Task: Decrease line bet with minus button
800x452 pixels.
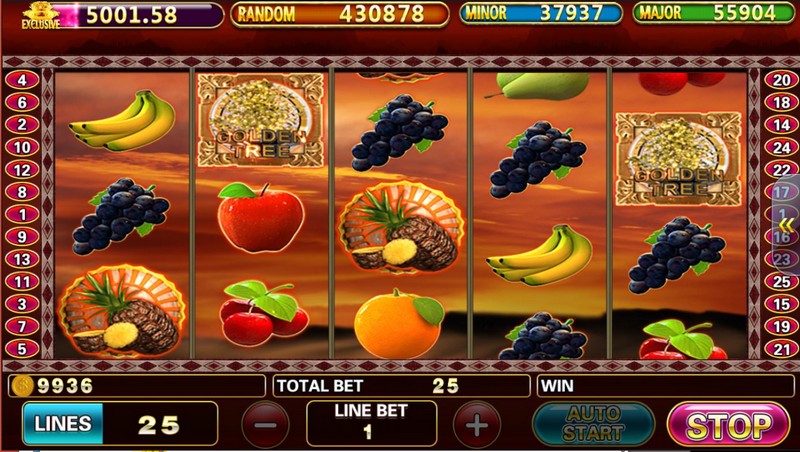Action: [x=265, y=424]
